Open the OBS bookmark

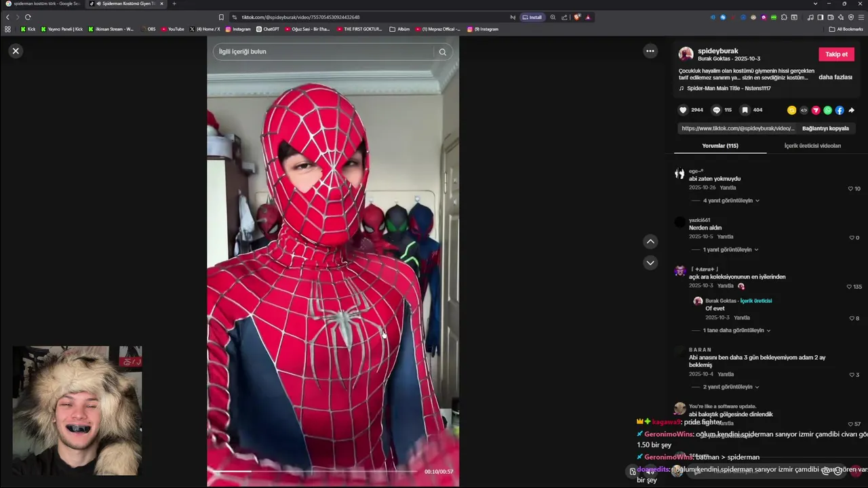148,29
